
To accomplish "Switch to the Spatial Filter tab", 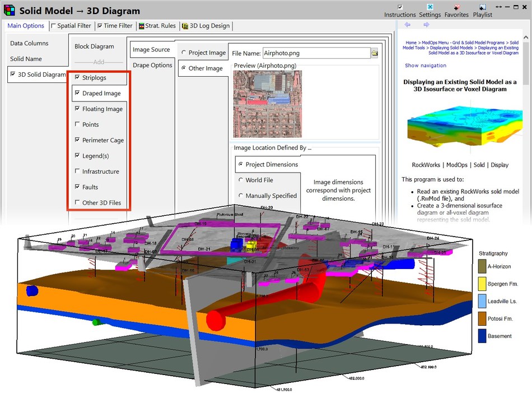I will click(73, 26).
